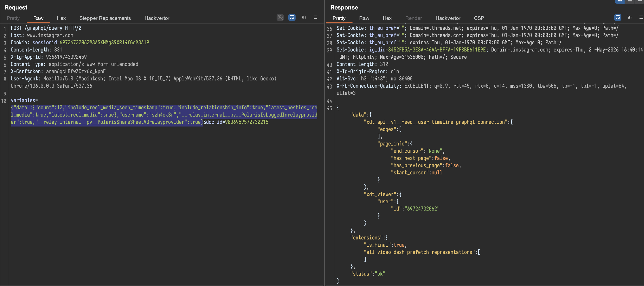Click the 'Alt-Svc' response header
The width and height of the screenshot is (644, 286).
point(374,79)
